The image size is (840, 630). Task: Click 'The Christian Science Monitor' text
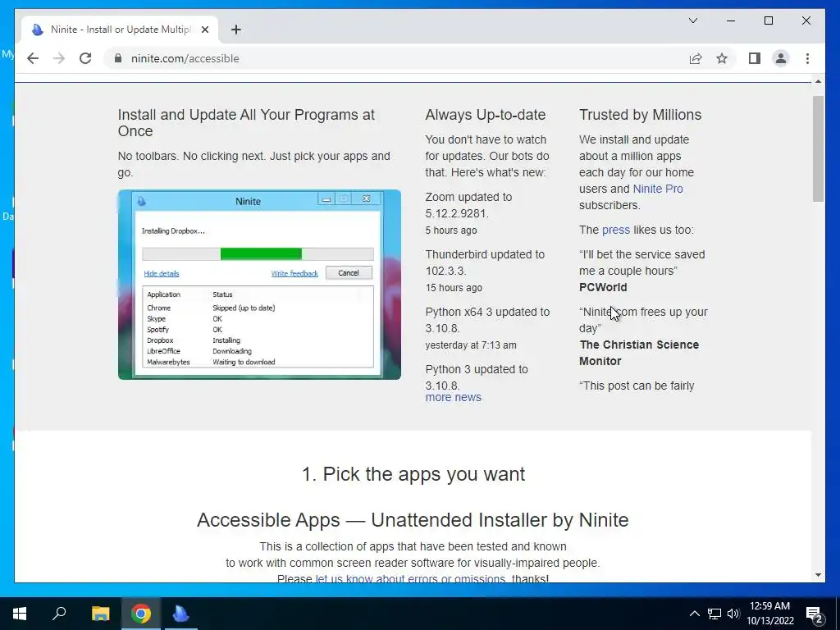pos(639,353)
